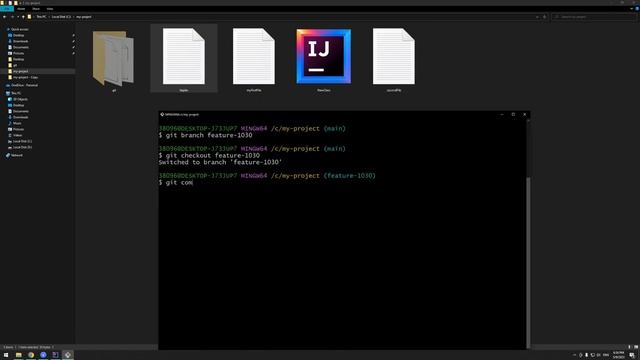Open the Home ribbon tab

21,9
